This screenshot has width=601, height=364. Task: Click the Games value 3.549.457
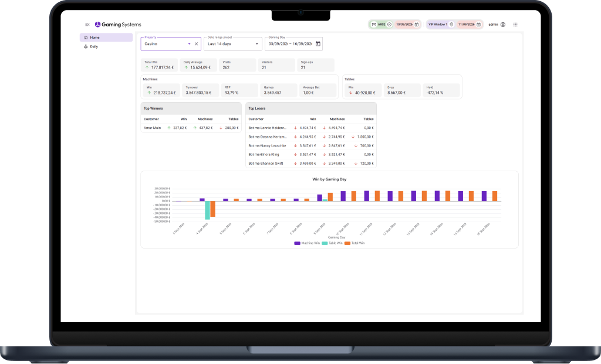click(x=272, y=93)
